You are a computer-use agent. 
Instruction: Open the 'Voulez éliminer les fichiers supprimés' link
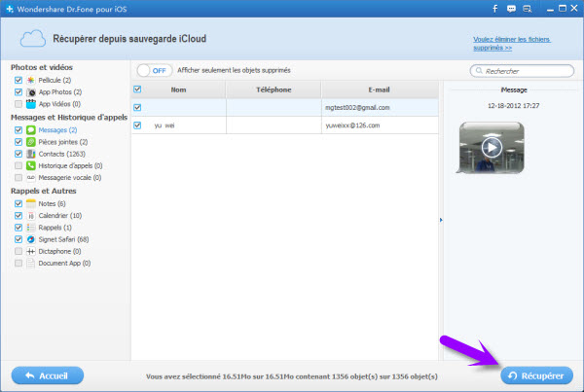511,44
